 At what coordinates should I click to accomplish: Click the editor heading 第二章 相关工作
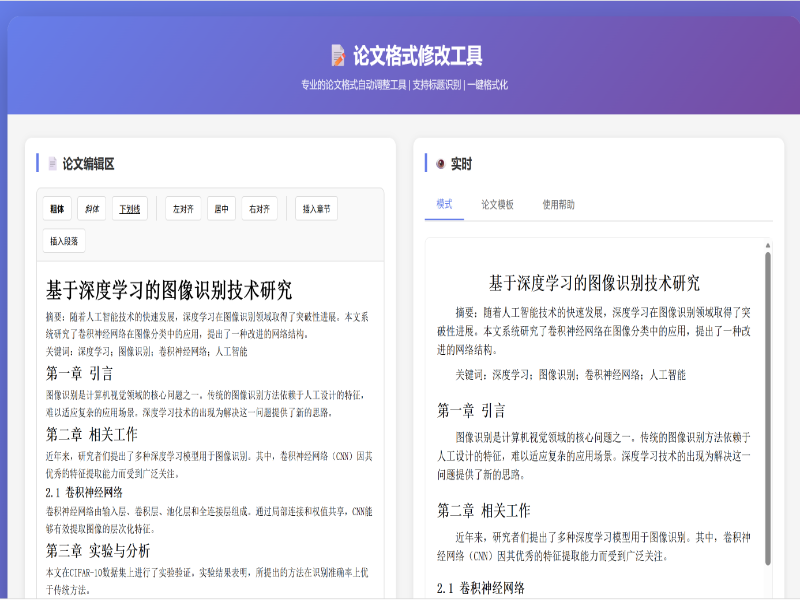(92, 434)
